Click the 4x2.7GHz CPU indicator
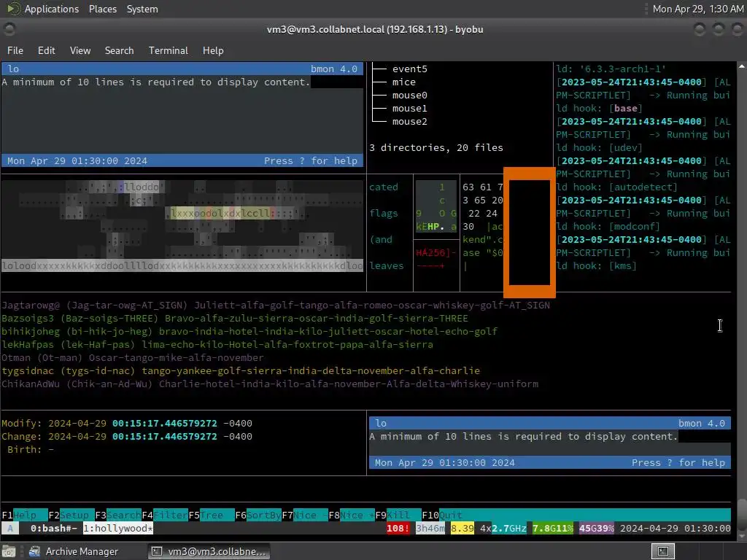This screenshot has width=747, height=560. coord(503,528)
